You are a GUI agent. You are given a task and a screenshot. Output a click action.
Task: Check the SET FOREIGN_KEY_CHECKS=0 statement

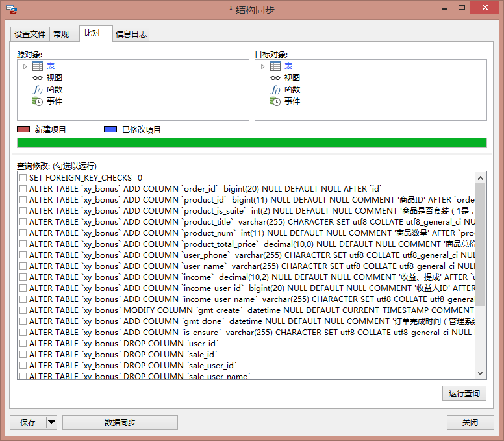(x=23, y=178)
